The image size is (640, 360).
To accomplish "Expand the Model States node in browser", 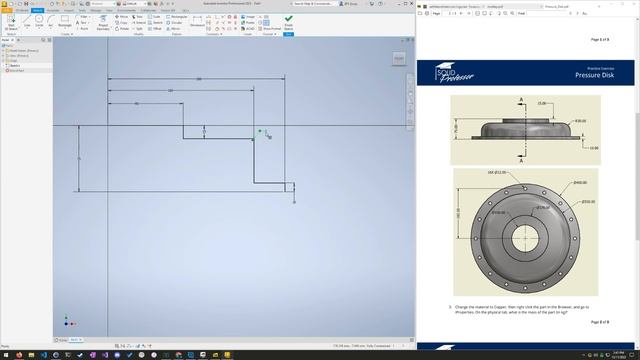I will tap(3, 51).
